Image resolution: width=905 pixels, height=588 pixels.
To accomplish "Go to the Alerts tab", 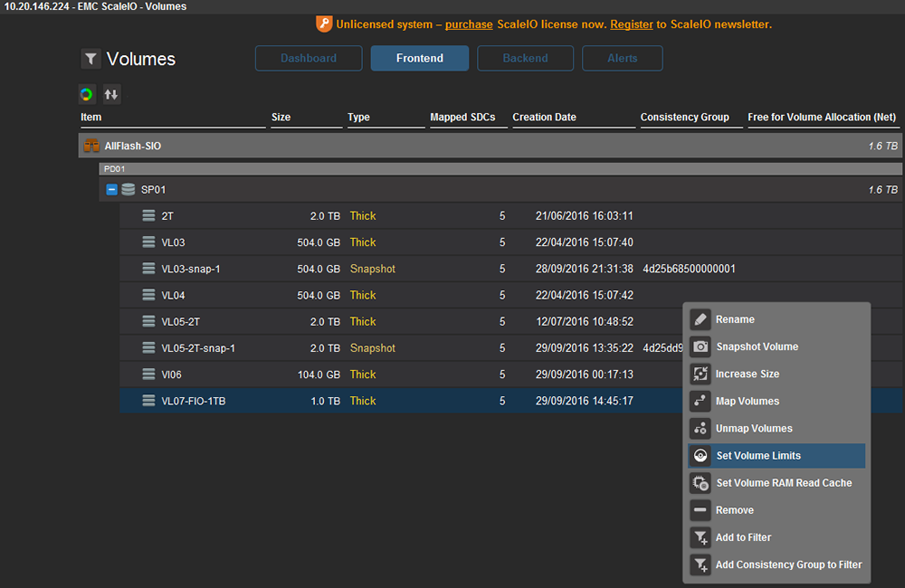I will pos(623,58).
